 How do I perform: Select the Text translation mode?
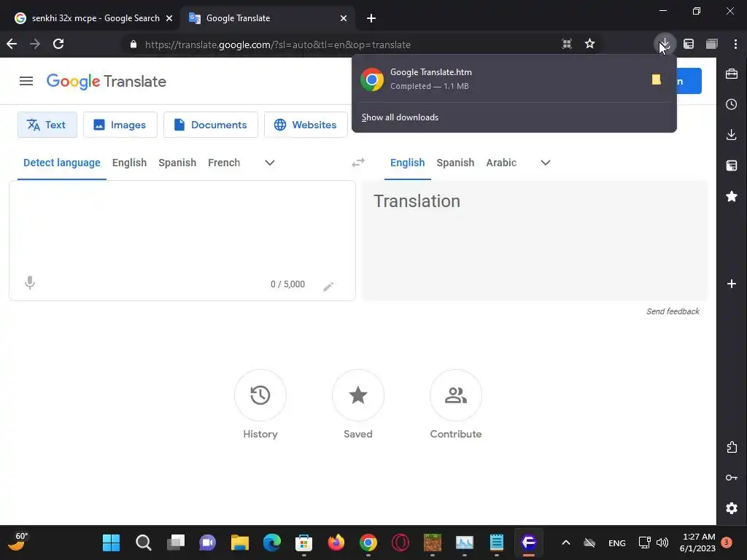click(47, 125)
